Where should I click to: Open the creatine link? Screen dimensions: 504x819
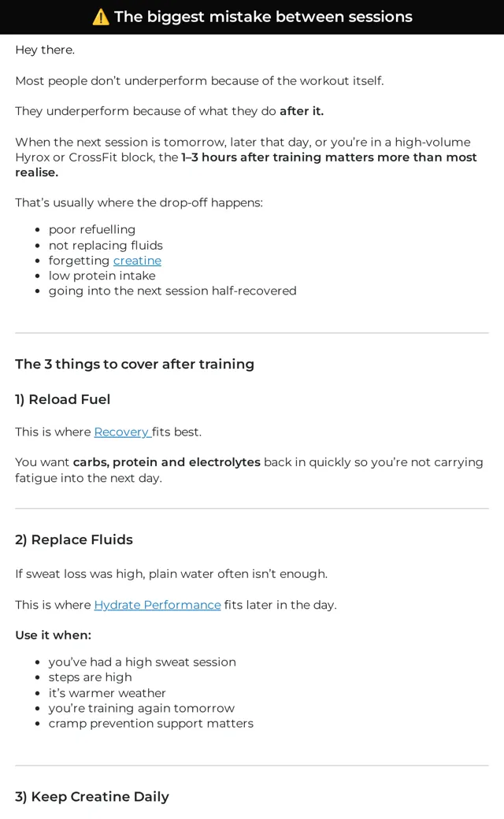[137, 260]
